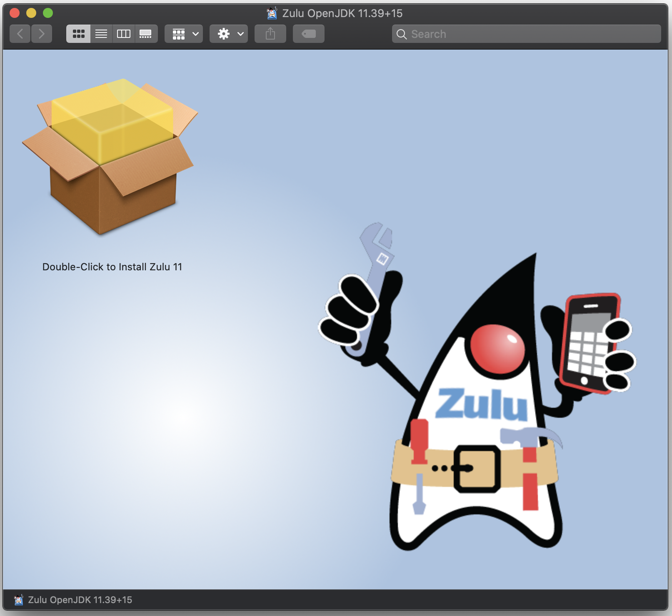Select the Zulu OpenJDK 11.39+15 title

(342, 13)
